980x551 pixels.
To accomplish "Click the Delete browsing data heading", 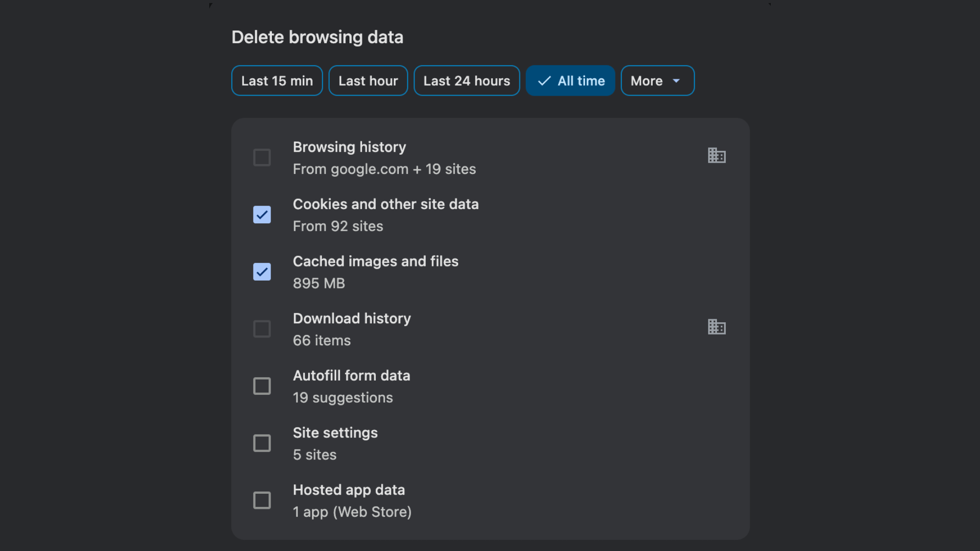I will (x=318, y=37).
